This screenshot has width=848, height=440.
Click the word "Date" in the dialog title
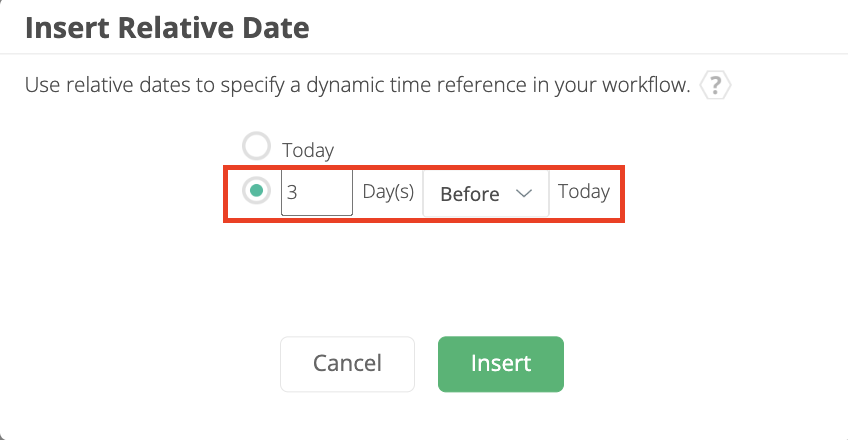(x=276, y=28)
